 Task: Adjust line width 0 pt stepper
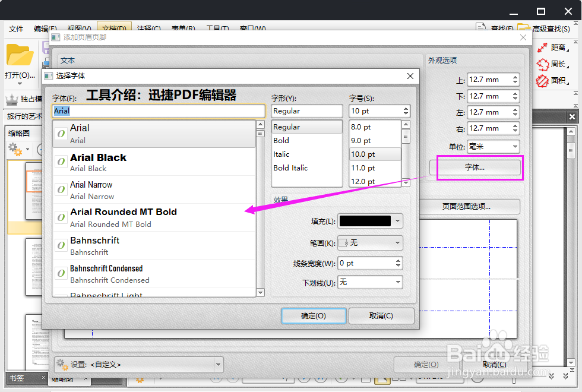398,263
